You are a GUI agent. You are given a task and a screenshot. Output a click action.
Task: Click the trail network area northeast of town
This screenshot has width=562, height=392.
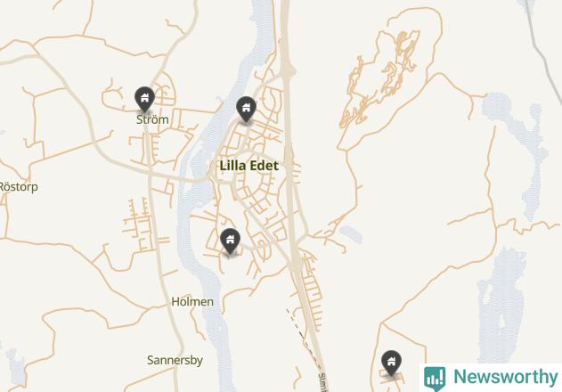point(382,79)
